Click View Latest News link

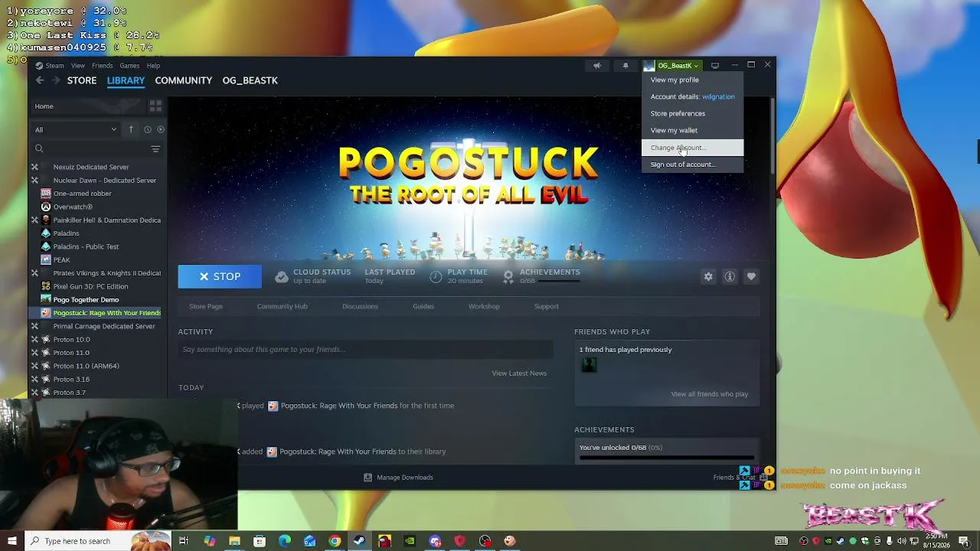click(x=519, y=373)
